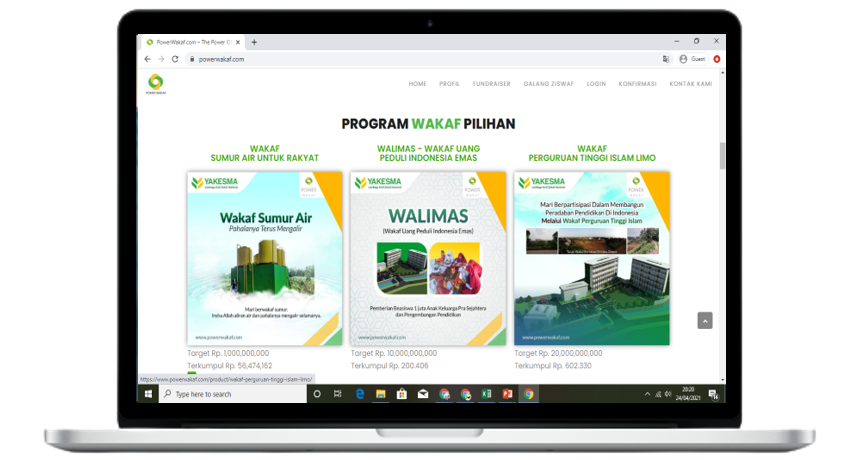Image resolution: width=859 pixels, height=460 pixels.
Task: Click the browser back arrow
Action: click(147, 59)
